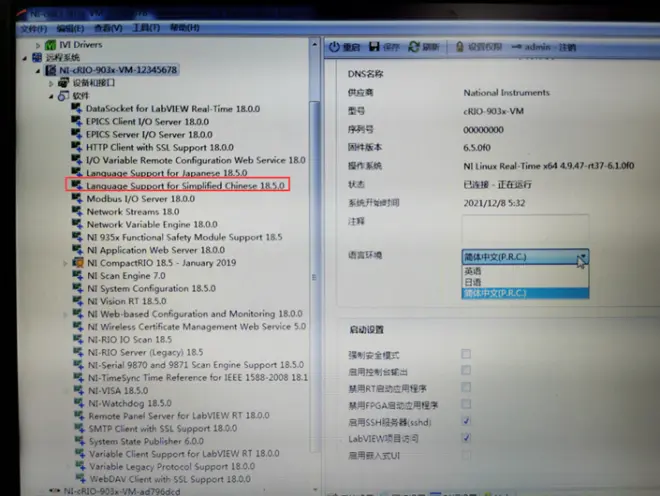Click icon beside DataSocket for LabVIEW Real-Time
This screenshot has height=496, width=660.
pyautogui.click(x=77, y=108)
